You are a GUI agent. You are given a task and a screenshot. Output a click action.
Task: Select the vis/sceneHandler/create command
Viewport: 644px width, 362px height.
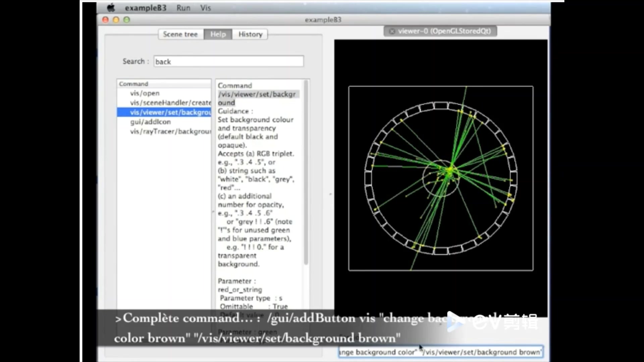click(x=170, y=103)
